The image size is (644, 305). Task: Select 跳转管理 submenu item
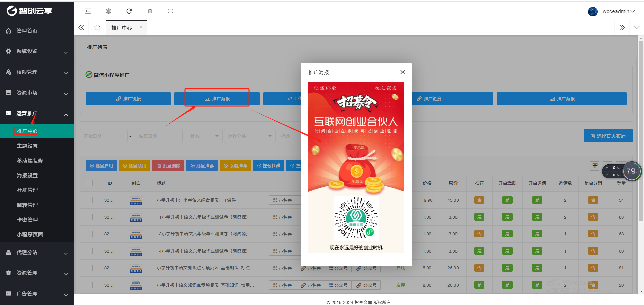click(37, 205)
